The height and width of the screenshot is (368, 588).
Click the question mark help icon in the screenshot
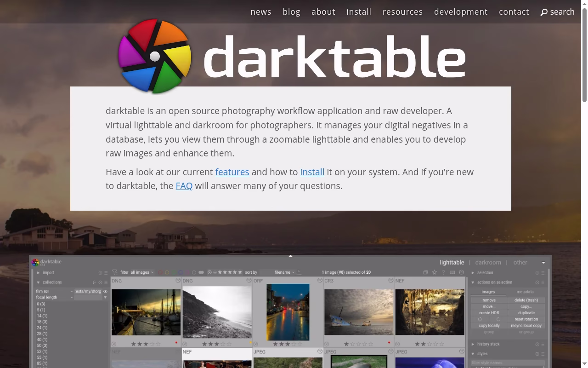click(443, 272)
